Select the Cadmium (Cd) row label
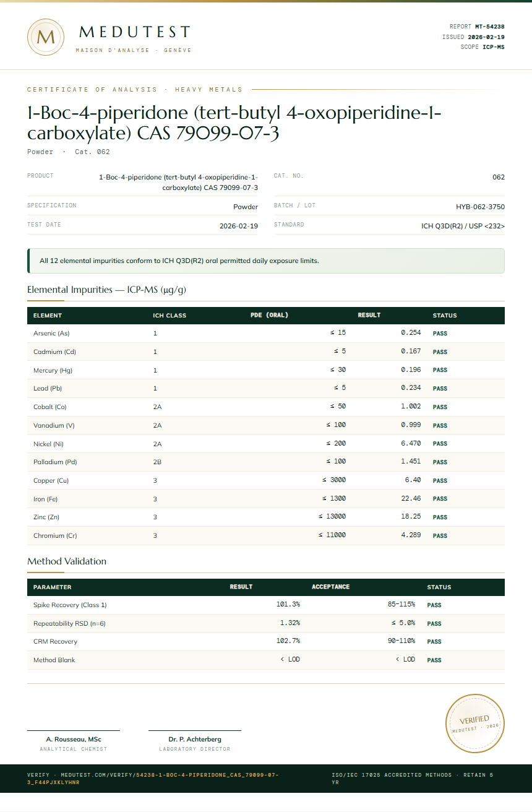532x812 pixels. [55, 352]
